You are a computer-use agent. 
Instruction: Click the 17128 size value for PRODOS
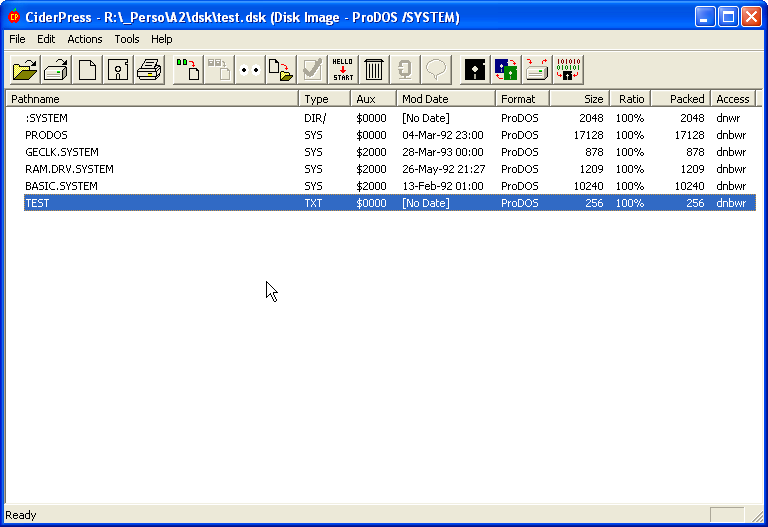point(588,135)
